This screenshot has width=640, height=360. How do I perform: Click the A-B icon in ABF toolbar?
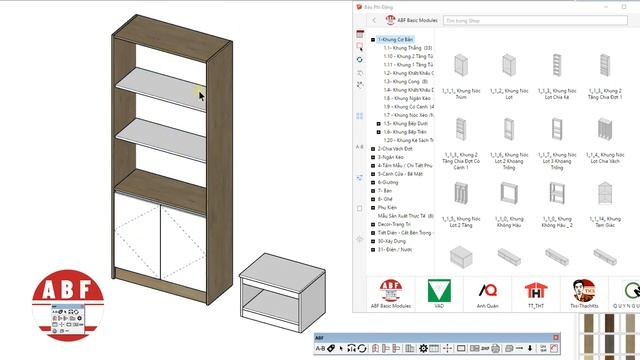click(320, 349)
